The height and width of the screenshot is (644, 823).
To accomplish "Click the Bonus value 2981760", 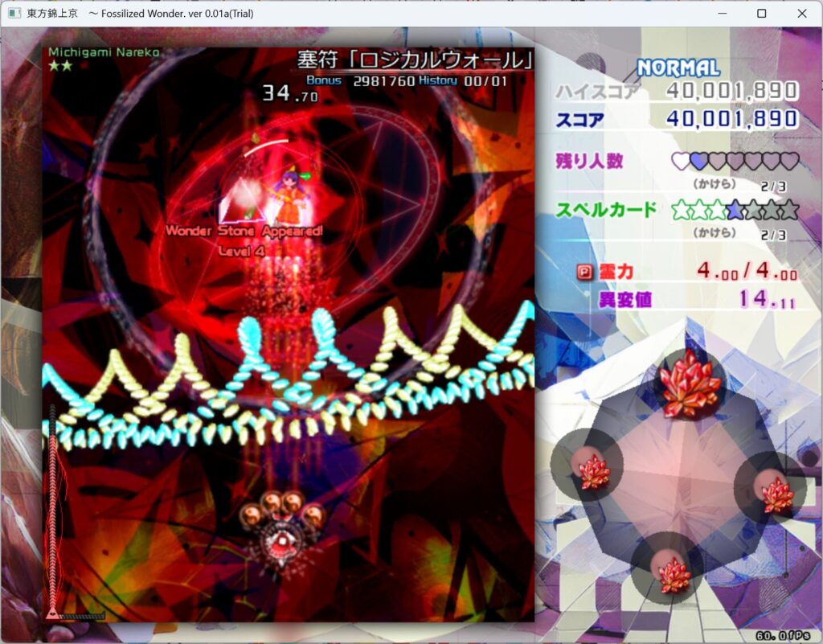I will tap(383, 81).
